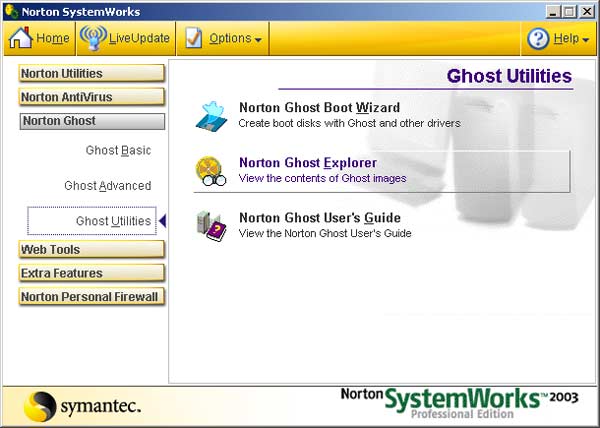Select Ghost Basic in sidebar
This screenshot has height=428, width=600.
[118, 150]
